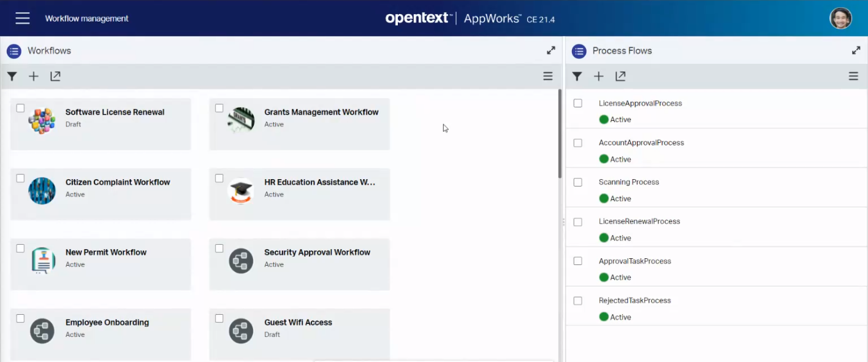The image size is (868, 362).
Task: Open the Process Flows options menu
Action: coord(853,76)
